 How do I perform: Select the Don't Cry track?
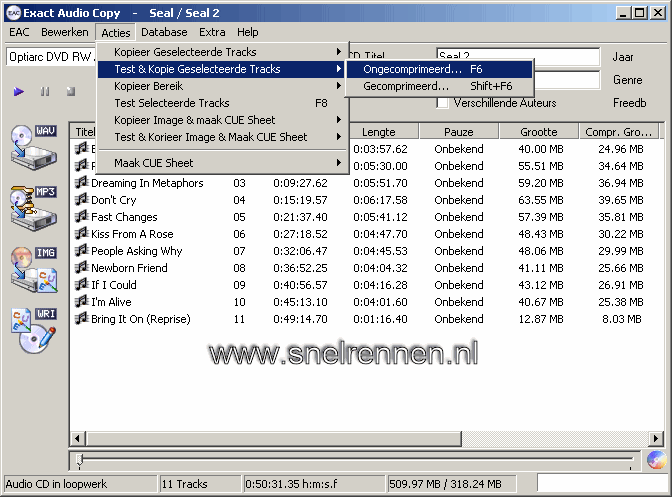pos(114,200)
